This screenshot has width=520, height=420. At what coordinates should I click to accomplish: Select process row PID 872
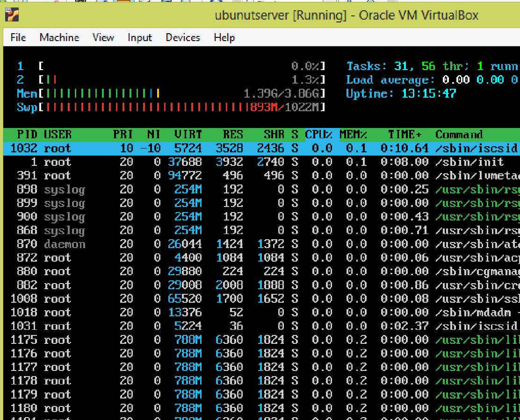point(262,258)
